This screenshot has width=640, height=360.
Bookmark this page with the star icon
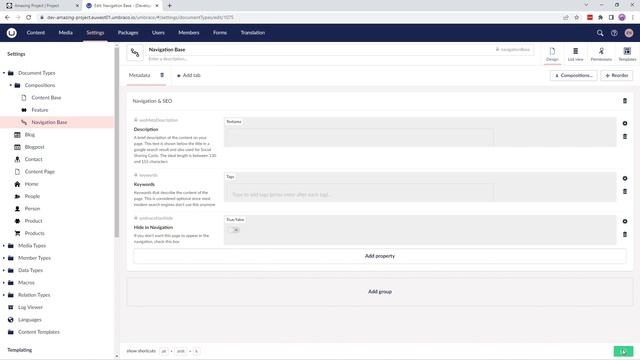tap(577, 18)
